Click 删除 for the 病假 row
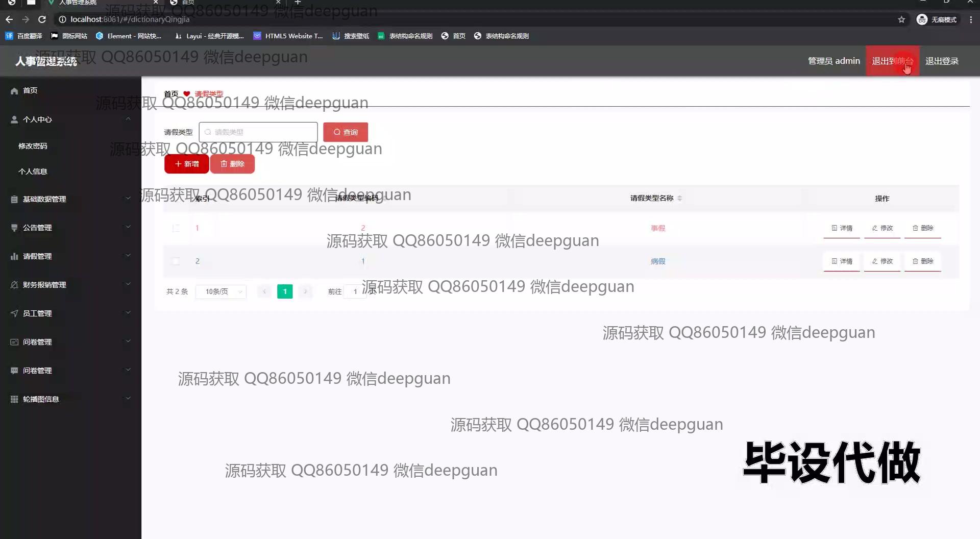 pos(923,261)
